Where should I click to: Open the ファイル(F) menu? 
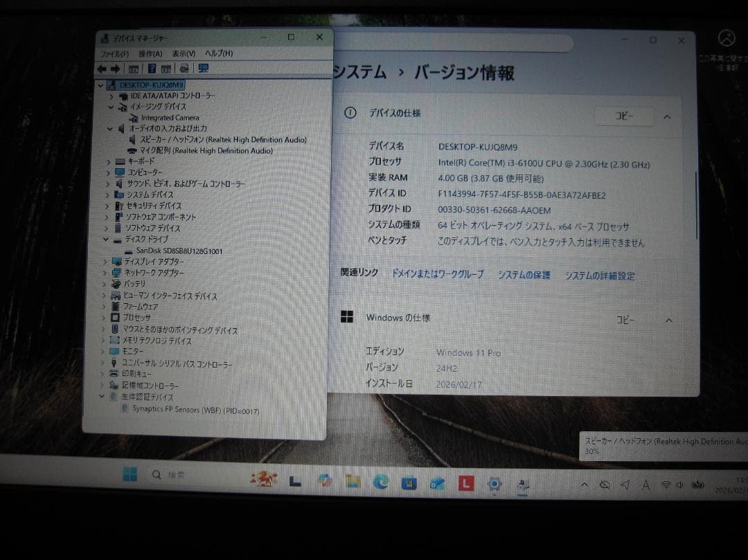click(x=114, y=54)
